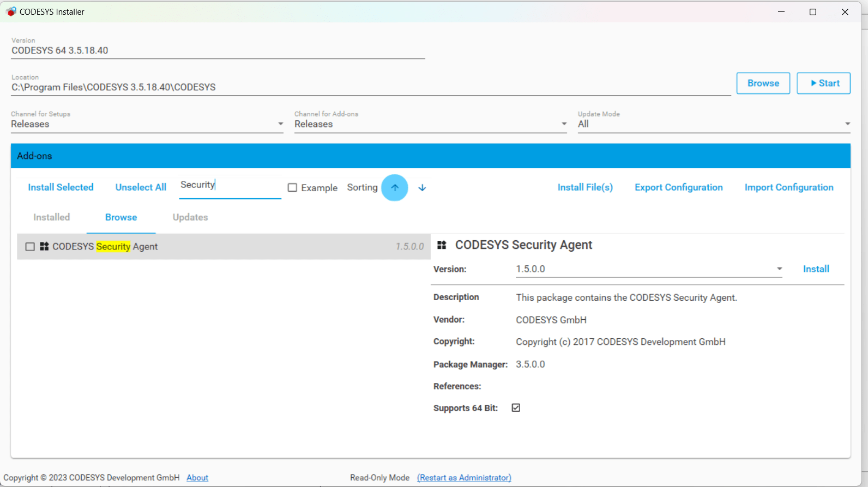
Task: Install the Security Agent version 1.5.0.0
Action: point(816,269)
